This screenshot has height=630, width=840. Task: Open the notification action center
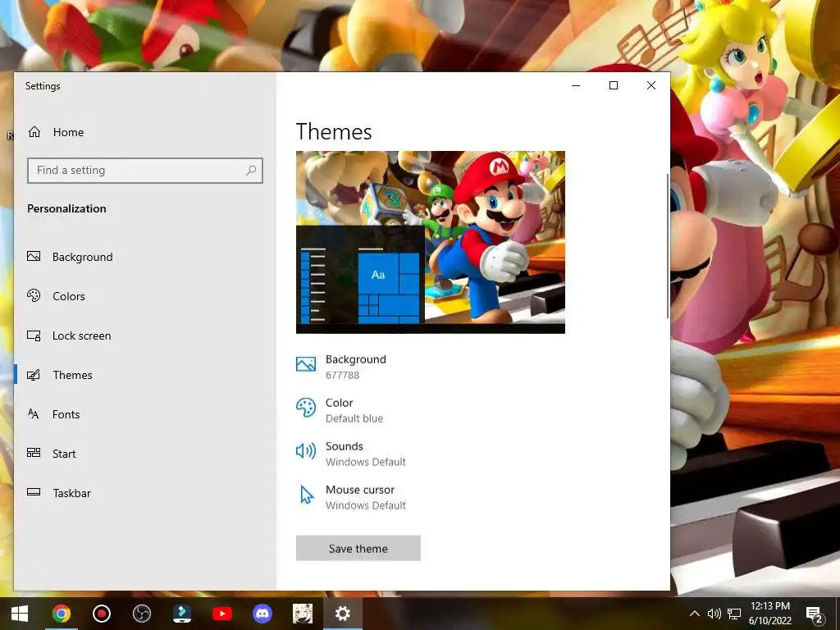click(x=814, y=614)
